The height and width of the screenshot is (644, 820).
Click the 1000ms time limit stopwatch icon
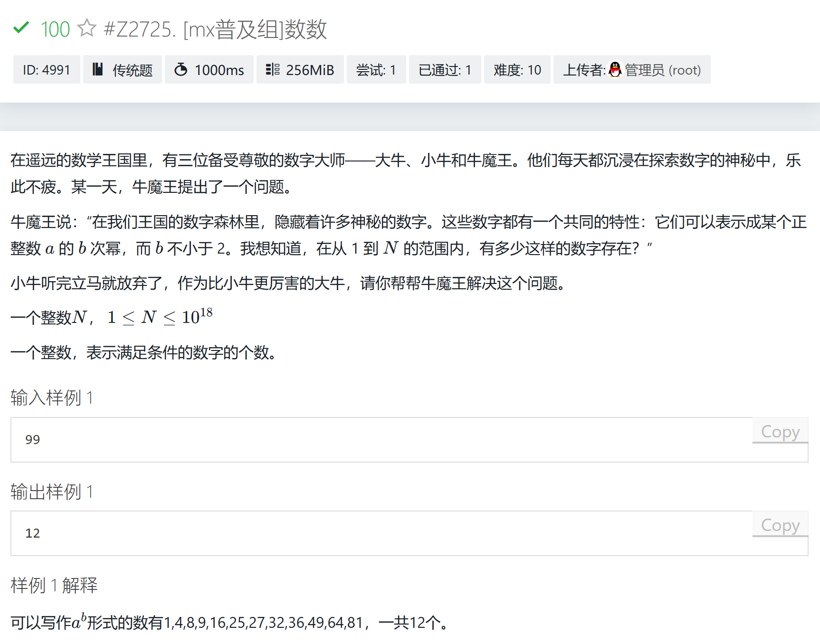[x=181, y=69]
